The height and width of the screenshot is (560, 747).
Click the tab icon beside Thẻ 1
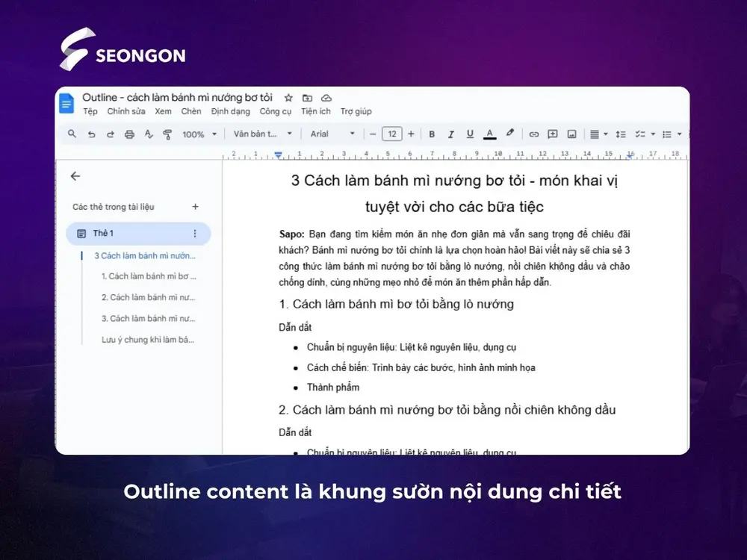pos(81,233)
